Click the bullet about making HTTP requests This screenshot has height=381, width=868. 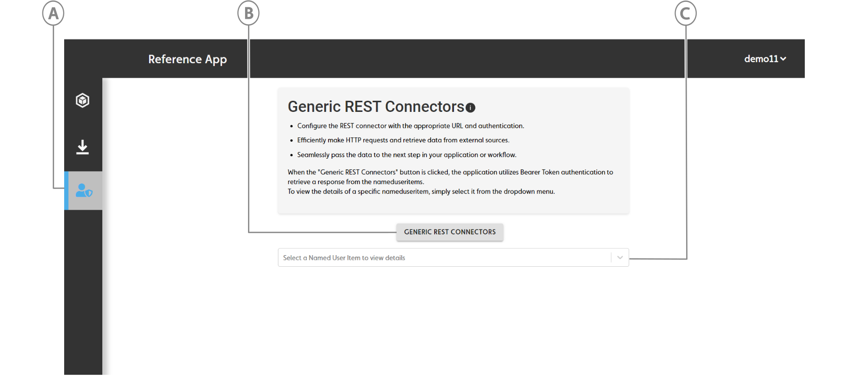[403, 140]
